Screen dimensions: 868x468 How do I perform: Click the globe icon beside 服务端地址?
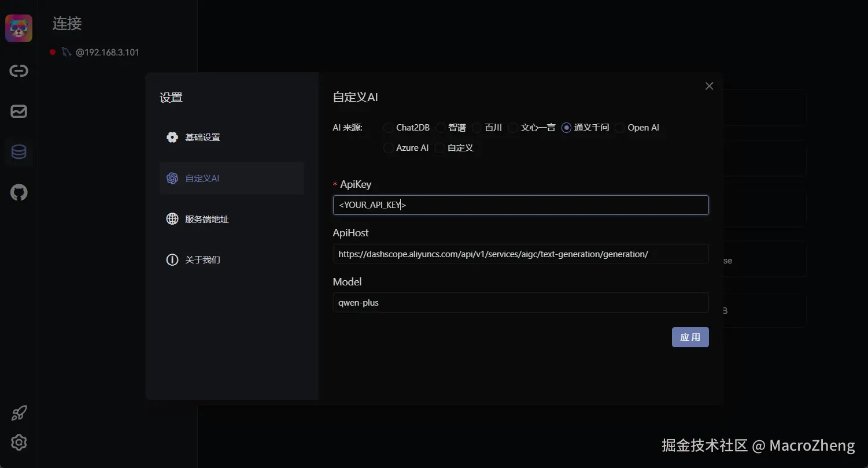pos(172,219)
